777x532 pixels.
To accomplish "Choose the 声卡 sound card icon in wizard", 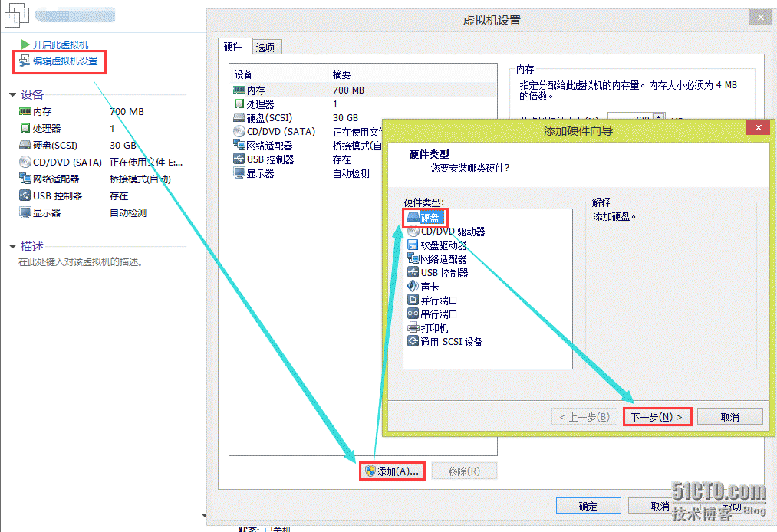I will pos(413,286).
